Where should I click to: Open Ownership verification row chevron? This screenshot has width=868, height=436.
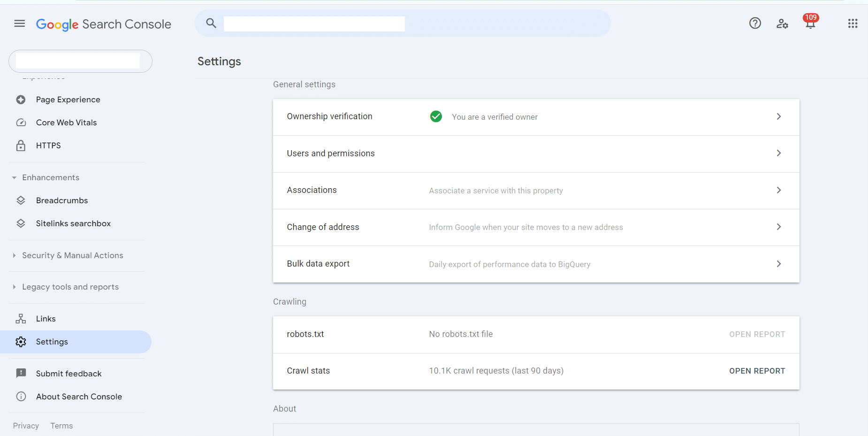tap(779, 116)
